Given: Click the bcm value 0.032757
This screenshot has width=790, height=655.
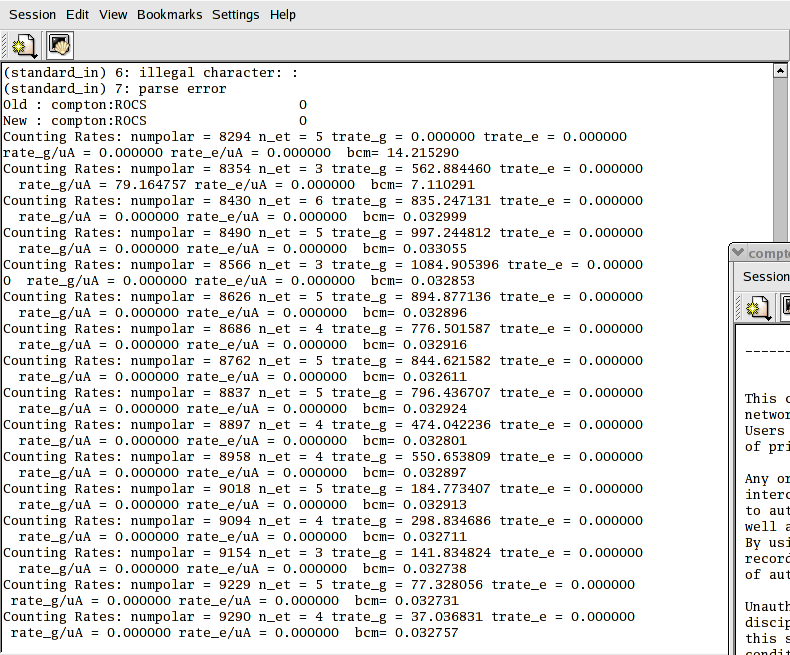Looking at the screenshot, I should tap(427, 633).
